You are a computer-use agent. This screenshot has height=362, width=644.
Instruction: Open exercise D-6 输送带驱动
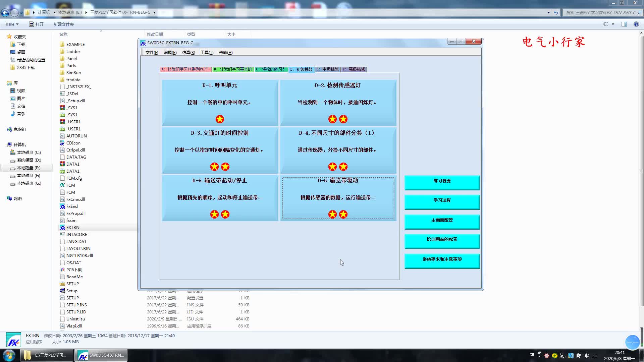(x=338, y=198)
